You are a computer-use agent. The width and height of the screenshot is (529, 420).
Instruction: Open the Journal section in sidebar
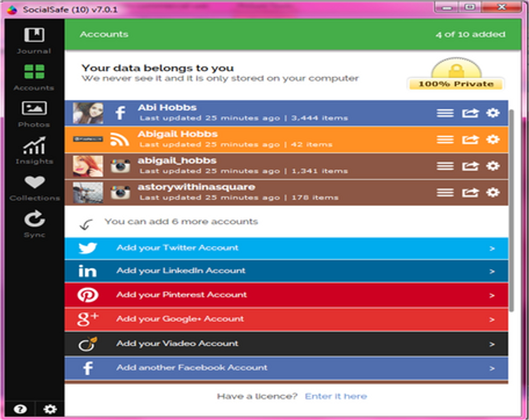click(x=34, y=41)
